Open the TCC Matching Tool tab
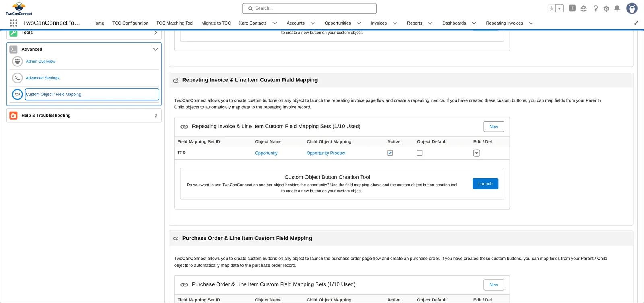This screenshot has height=303, width=644. pos(175,23)
